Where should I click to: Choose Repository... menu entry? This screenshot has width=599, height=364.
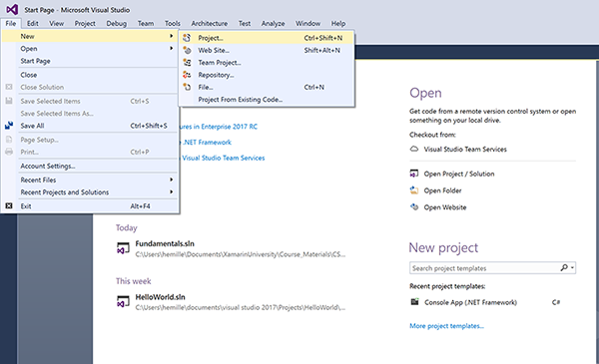pos(267,75)
